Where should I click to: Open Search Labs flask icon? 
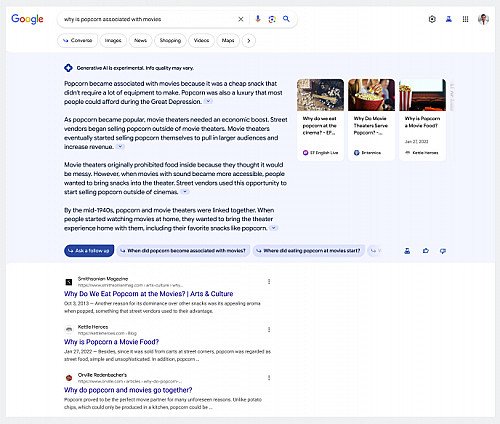pyautogui.click(x=449, y=19)
